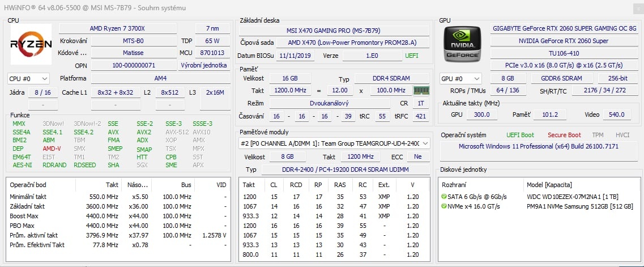Viewport: 644px width, 267px height.
Task: Click the NVIDIA GeForce logo
Action: (x=462, y=44)
